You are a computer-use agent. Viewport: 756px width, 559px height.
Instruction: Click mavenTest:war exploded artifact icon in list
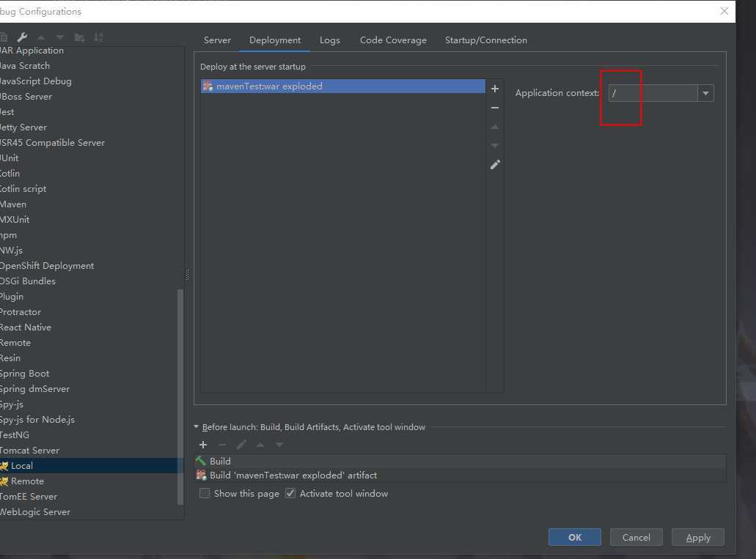(x=208, y=86)
